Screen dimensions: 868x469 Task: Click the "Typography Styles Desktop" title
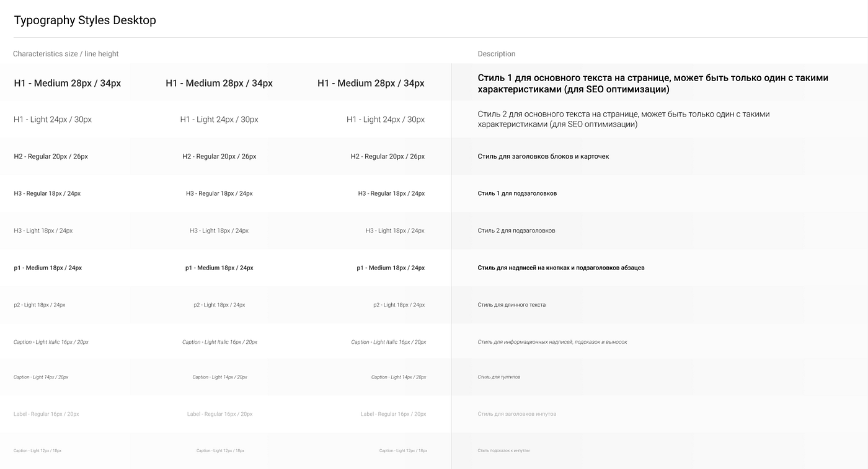pos(85,20)
